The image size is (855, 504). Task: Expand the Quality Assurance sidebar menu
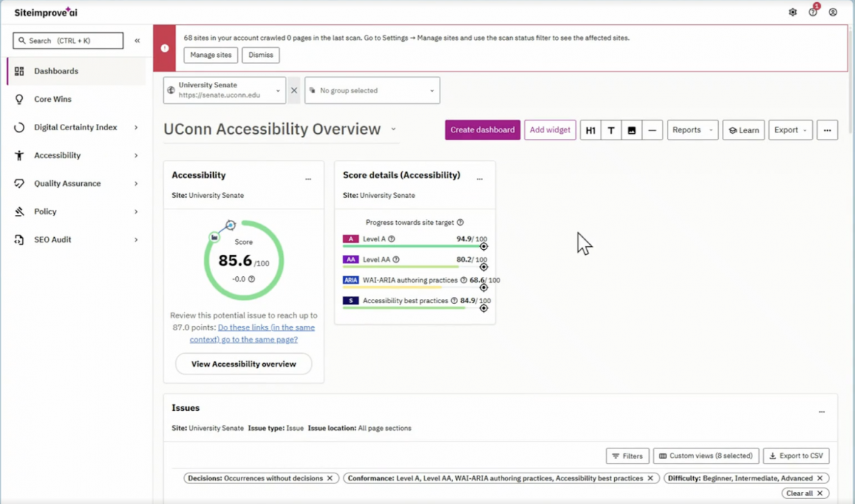click(x=136, y=184)
